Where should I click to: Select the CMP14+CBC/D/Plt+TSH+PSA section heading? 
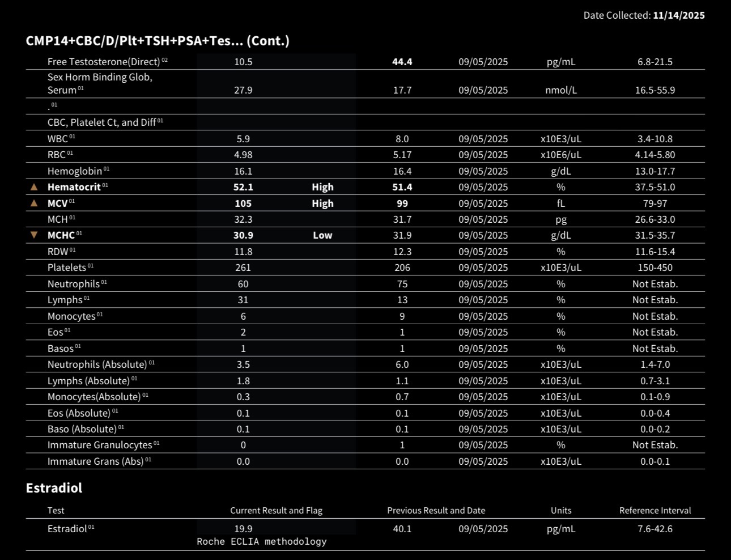158,41
